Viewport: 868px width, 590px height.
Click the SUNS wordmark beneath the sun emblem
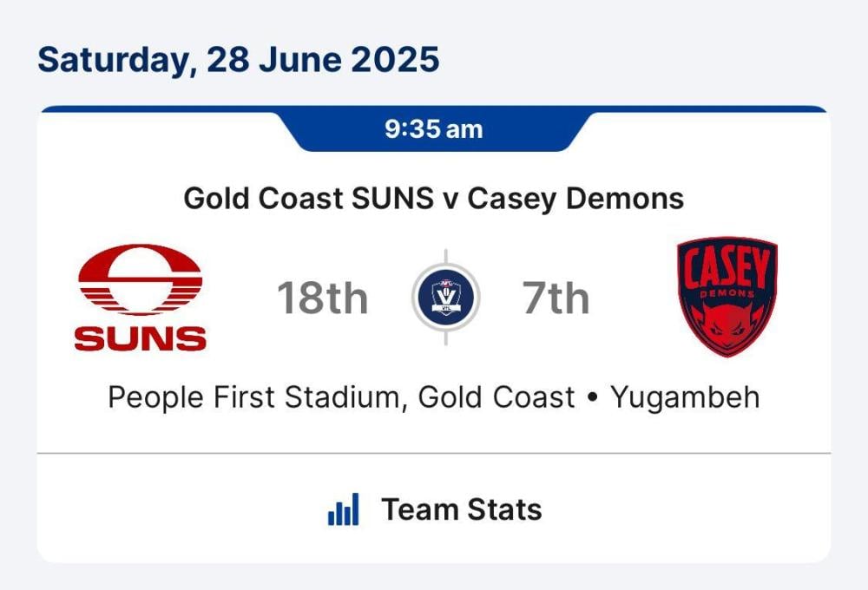(140, 338)
